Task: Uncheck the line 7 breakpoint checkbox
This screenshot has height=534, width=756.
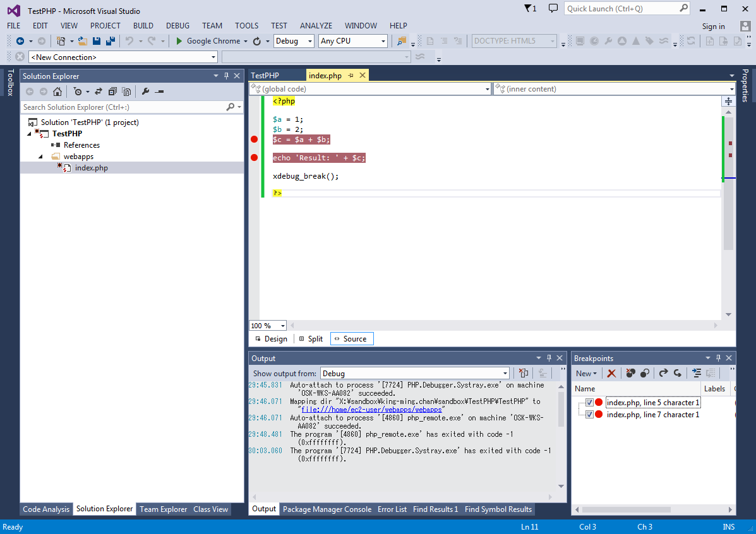Action: pos(589,415)
